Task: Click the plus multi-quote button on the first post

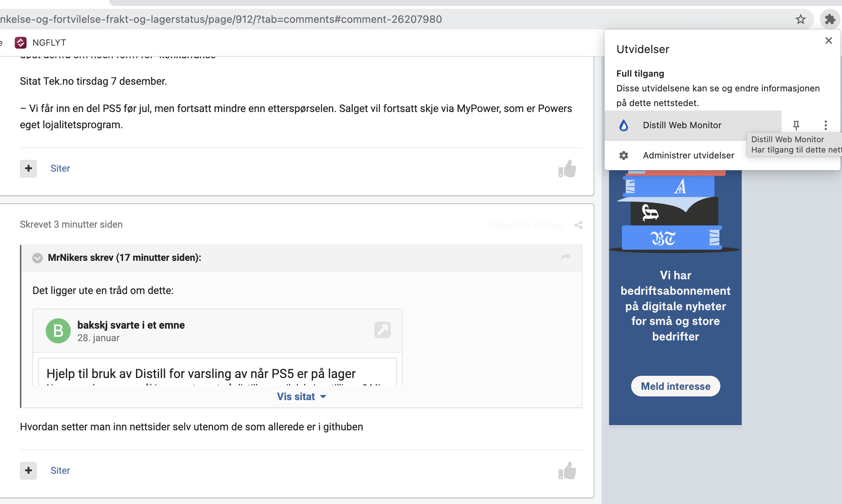Action: (28, 169)
